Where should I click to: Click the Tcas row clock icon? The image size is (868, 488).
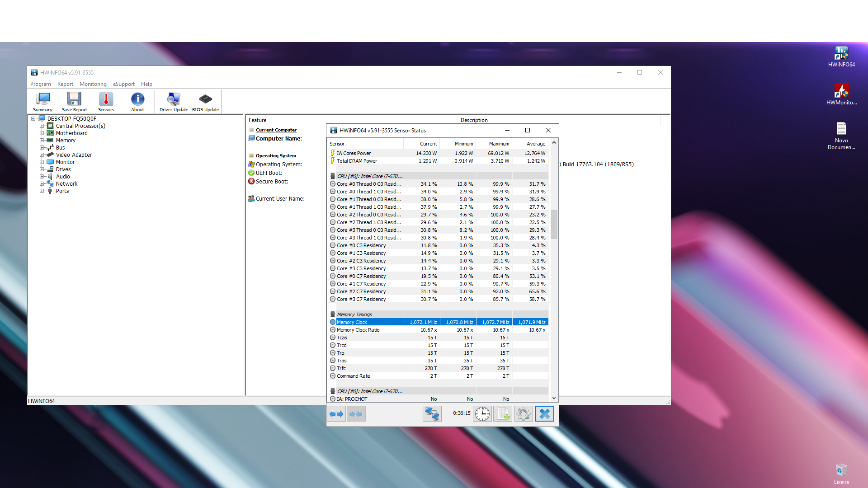pos(333,338)
